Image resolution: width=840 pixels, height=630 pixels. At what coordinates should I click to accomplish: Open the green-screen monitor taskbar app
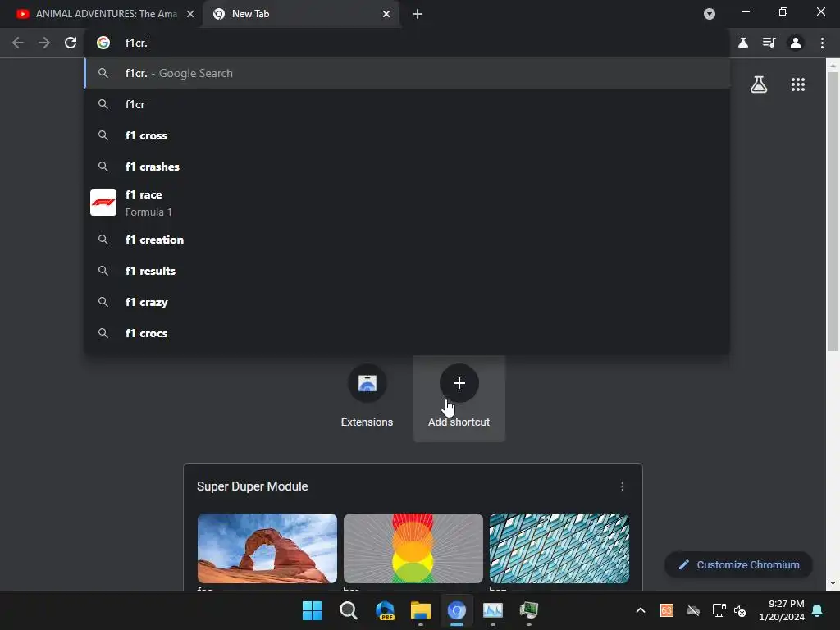[x=529, y=610]
